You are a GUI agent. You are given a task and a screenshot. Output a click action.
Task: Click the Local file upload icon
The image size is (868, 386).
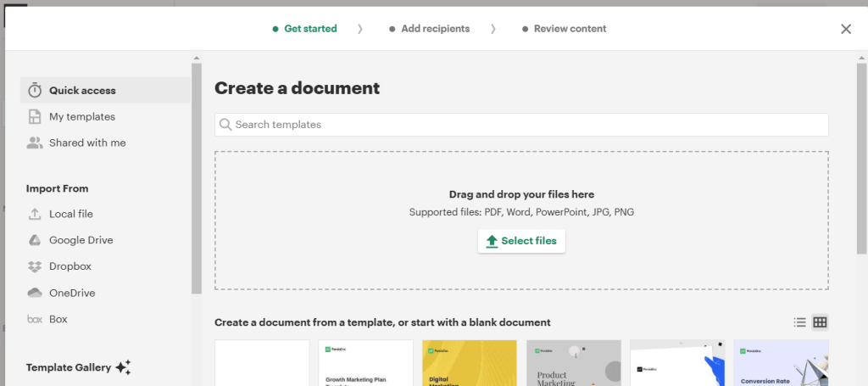(35, 214)
